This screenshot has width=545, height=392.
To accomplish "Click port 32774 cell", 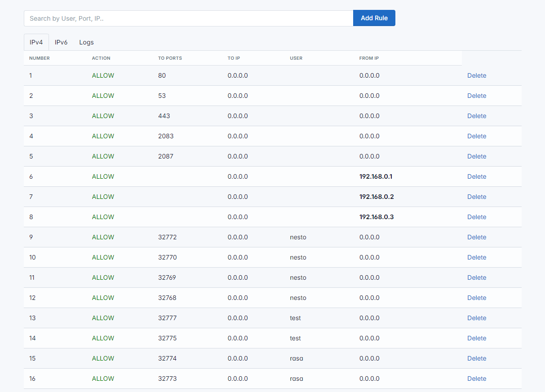I will 167,358.
